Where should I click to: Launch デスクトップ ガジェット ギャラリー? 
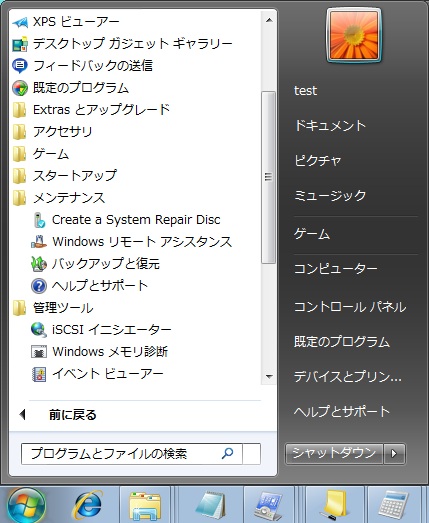click(x=122, y=44)
